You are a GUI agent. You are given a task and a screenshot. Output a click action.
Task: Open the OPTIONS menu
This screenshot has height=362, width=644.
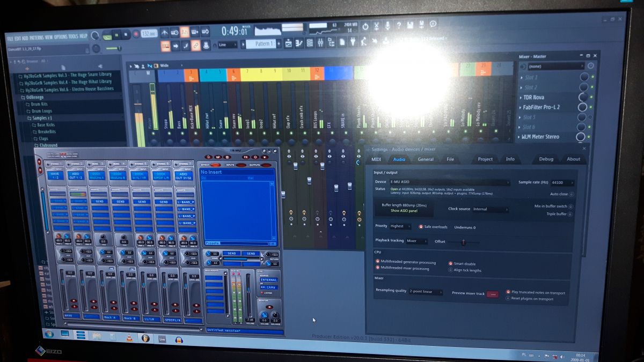61,37
